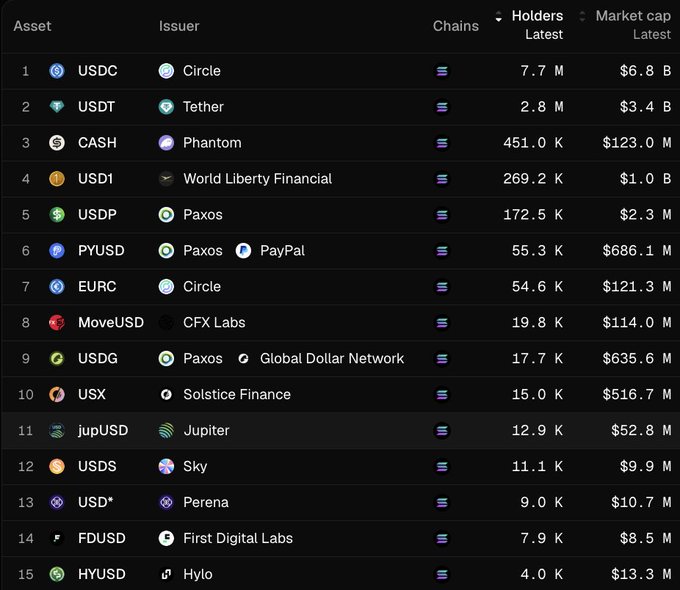This screenshot has height=590, width=680.
Task: Click the Sky issuer logo
Action: pyautogui.click(x=166, y=467)
